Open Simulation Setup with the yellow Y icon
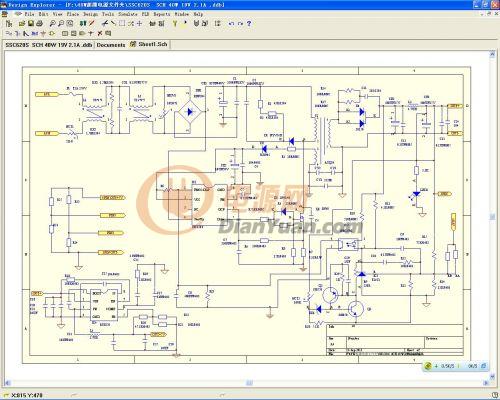This screenshot has height=400, width=500. (x=175, y=23)
